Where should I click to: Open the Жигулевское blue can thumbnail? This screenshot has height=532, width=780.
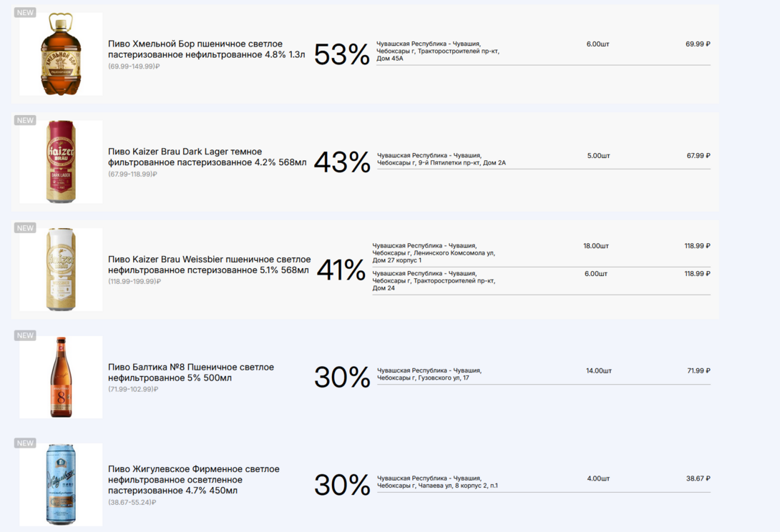61,485
